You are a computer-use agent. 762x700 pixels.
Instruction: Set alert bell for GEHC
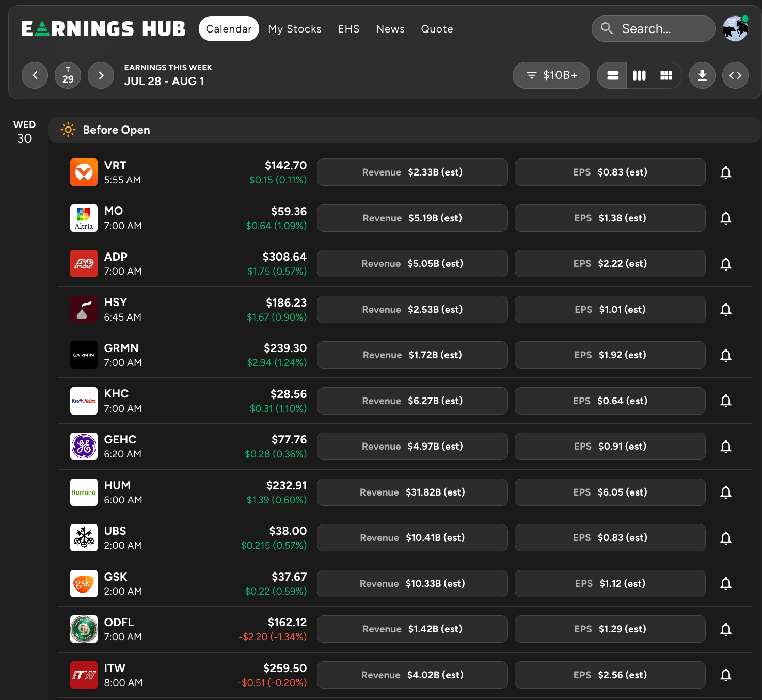726,447
